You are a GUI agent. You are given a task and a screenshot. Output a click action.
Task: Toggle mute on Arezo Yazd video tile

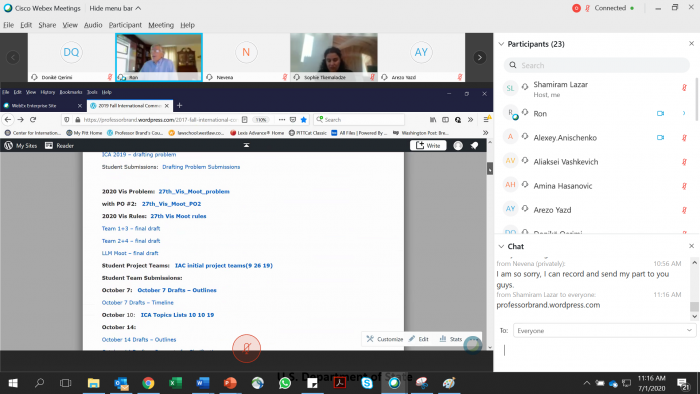tap(460, 77)
